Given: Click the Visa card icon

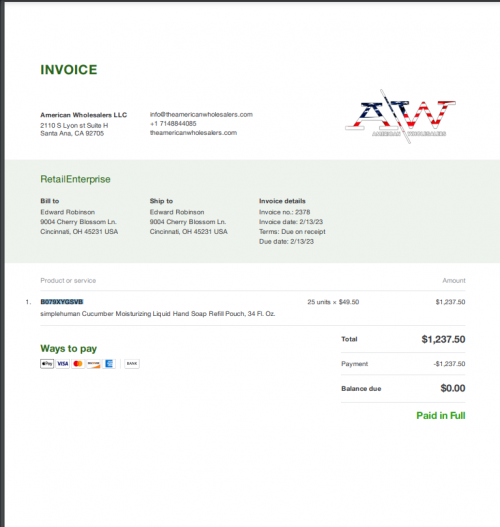Looking at the screenshot, I should 62,364.
